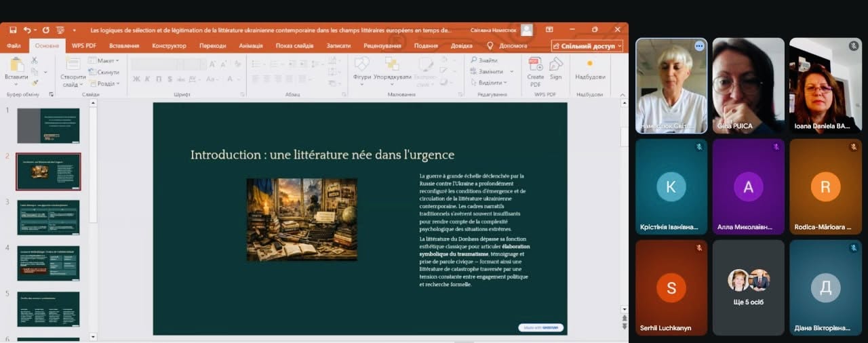868x343 pixels.
Task: Toggle bold Ж formatting
Action: tap(136, 79)
